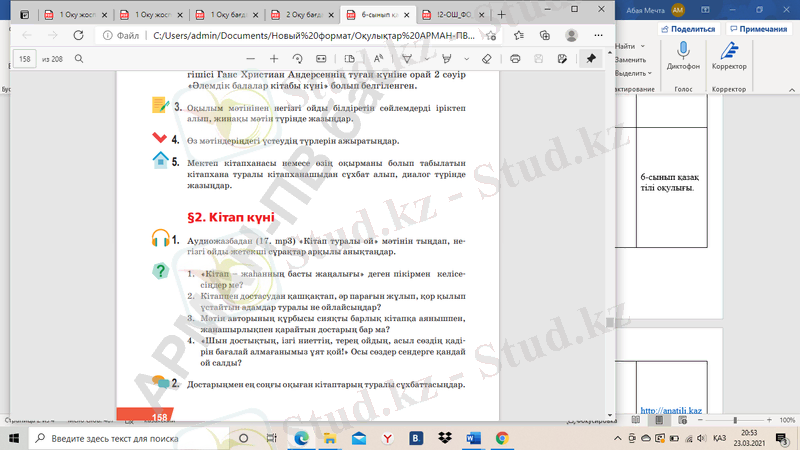Open the anatili.kaz hyperlink
This screenshot has width=800, height=450.
click(670, 410)
